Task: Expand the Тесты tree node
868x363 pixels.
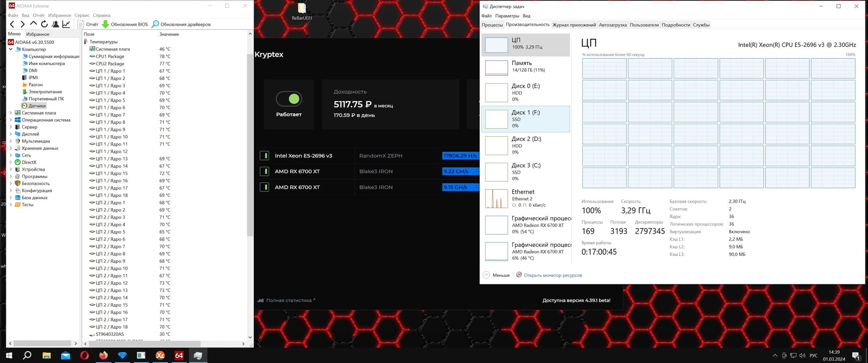Action: coord(11,205)
